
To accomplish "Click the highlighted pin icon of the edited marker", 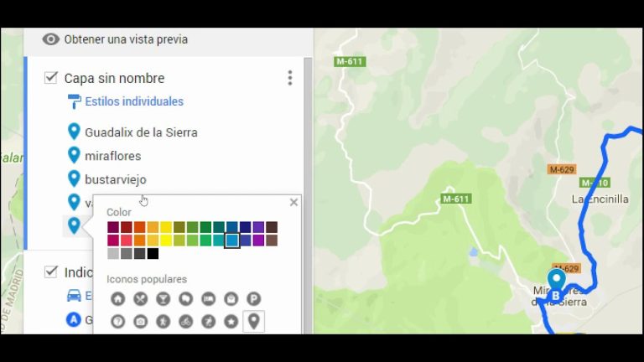I will [x=74, y=225].
